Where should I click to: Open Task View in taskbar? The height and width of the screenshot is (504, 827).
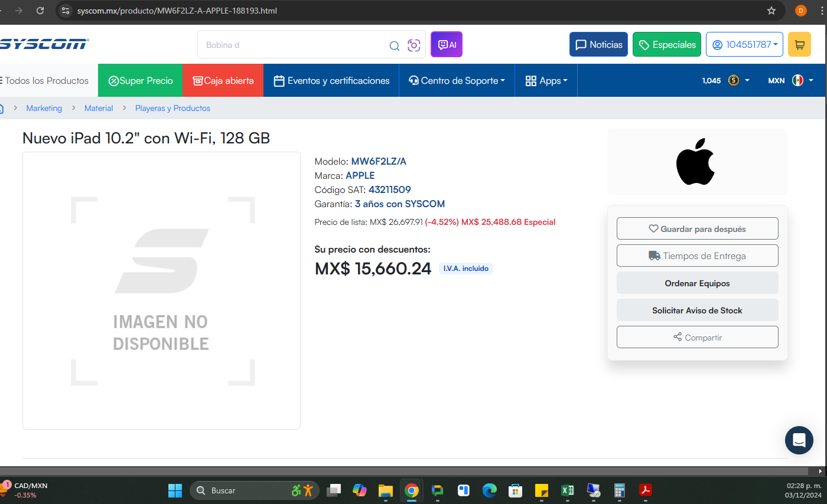tap(334, 490)
